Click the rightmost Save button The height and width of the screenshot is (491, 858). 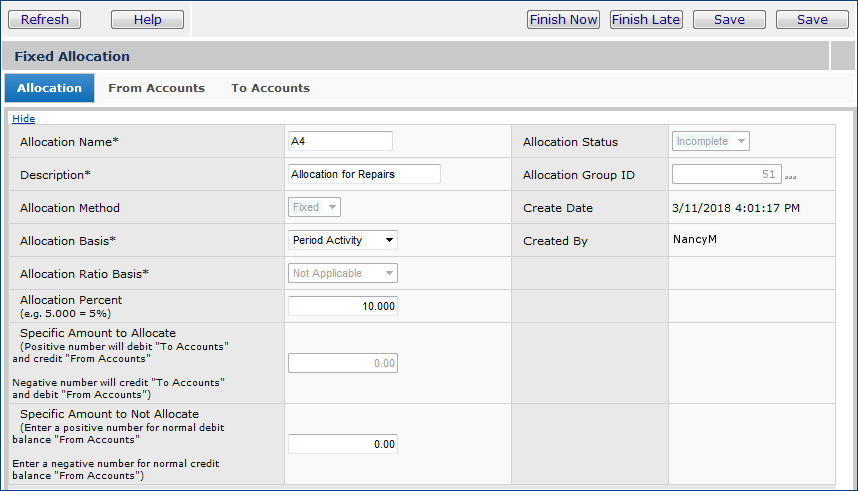click(x=812, y=20)
